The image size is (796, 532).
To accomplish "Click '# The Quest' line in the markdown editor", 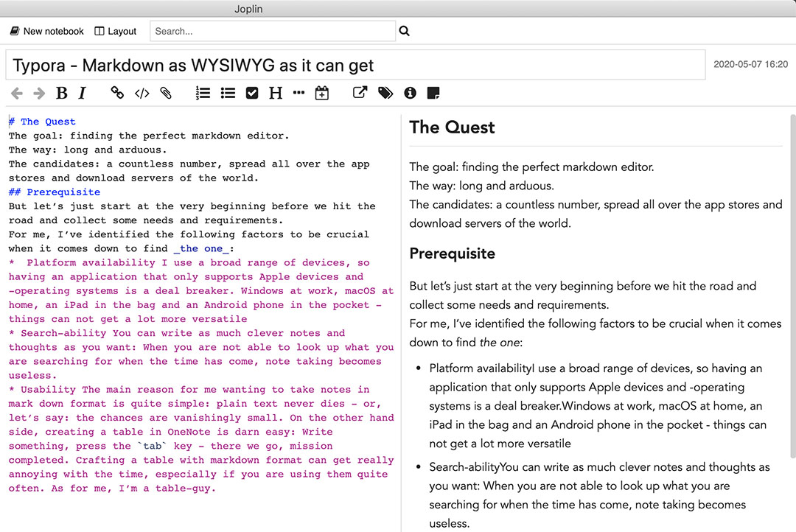I will click(x=42, y=122).
